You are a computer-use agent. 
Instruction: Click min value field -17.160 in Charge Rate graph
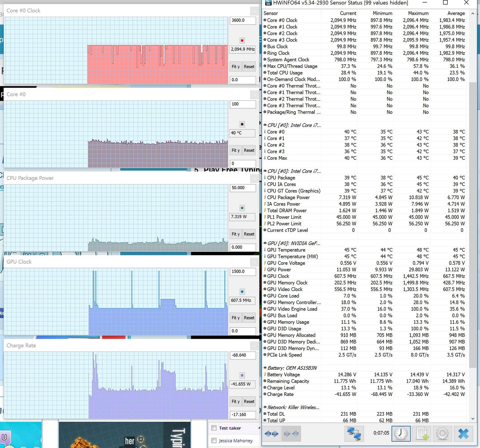243,415
